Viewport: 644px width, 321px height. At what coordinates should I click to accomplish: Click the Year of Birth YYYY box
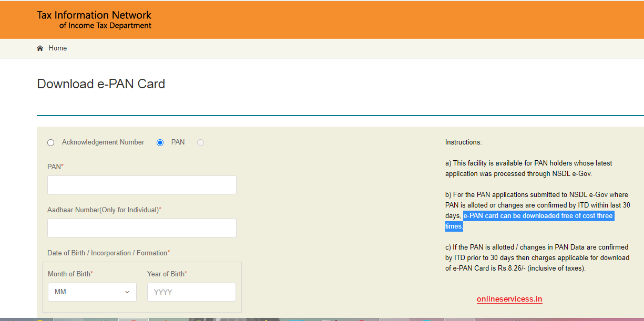coord(191,292)
